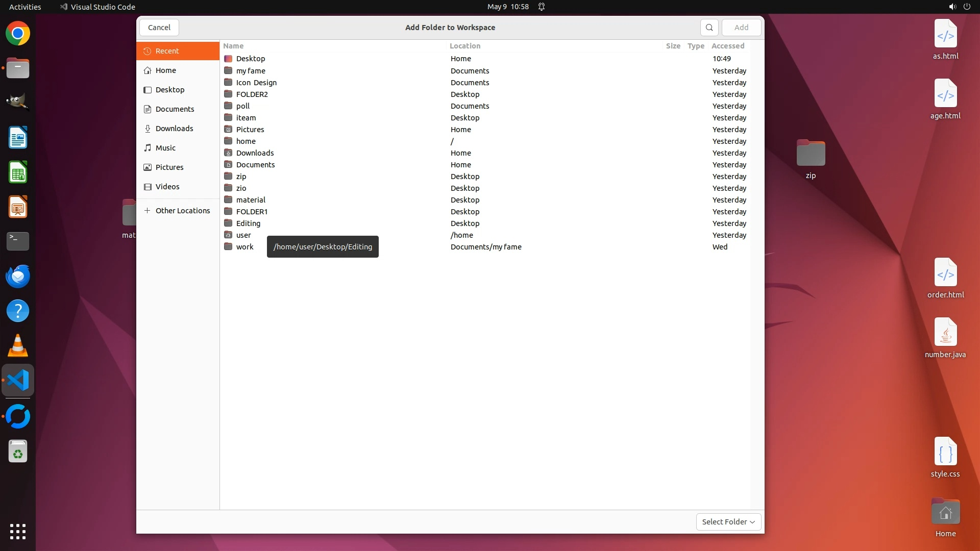Sort files by the Name column header

(x=233, y=46)
